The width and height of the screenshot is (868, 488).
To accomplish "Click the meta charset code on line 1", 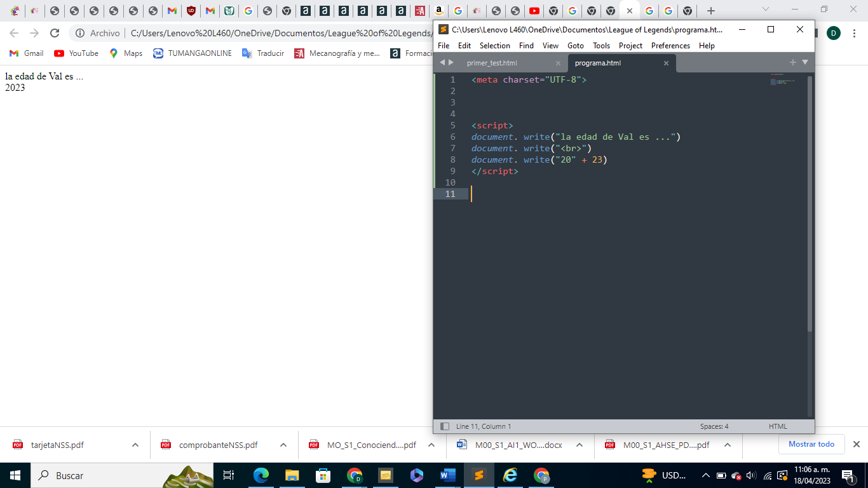I will coord(529,79).
